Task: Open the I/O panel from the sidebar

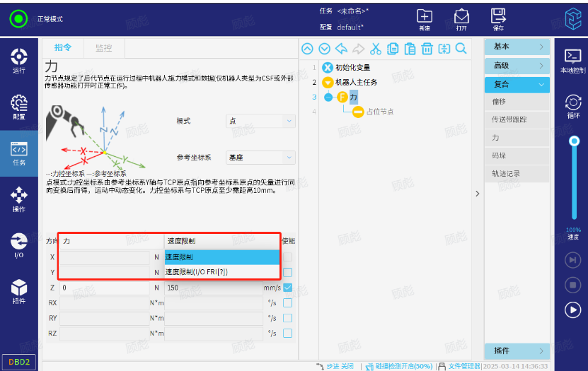Action: tap(20, 245)
